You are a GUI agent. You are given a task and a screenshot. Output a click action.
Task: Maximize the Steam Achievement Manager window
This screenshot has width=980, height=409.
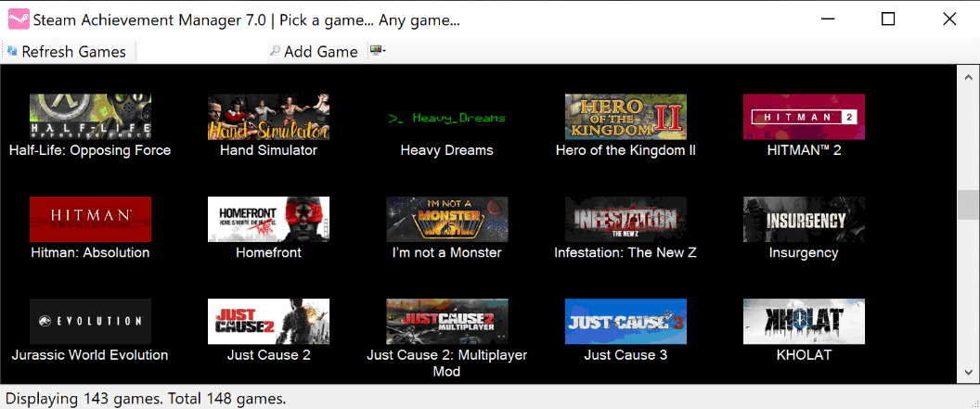tap(887, 19)
